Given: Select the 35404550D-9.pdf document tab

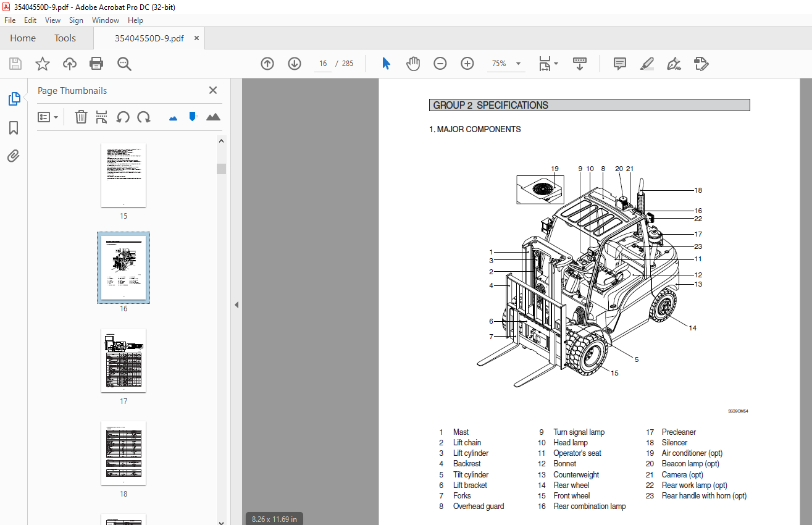Looking at the screenshot, I should 149,38.
